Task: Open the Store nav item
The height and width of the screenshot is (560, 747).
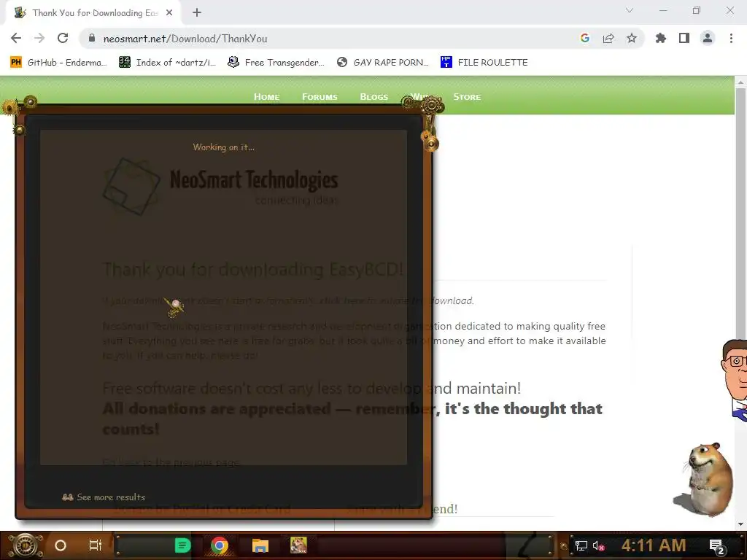Action: click(467, 97)
